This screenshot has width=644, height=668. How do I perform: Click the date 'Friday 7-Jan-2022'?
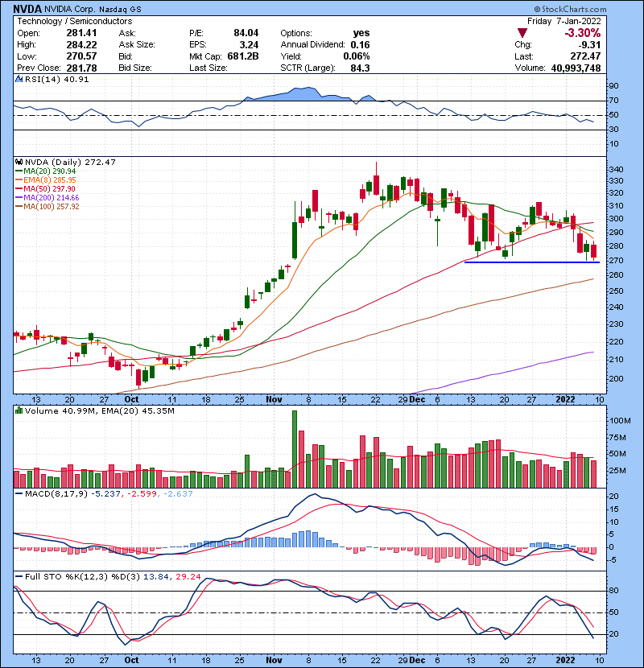point(563,21)
